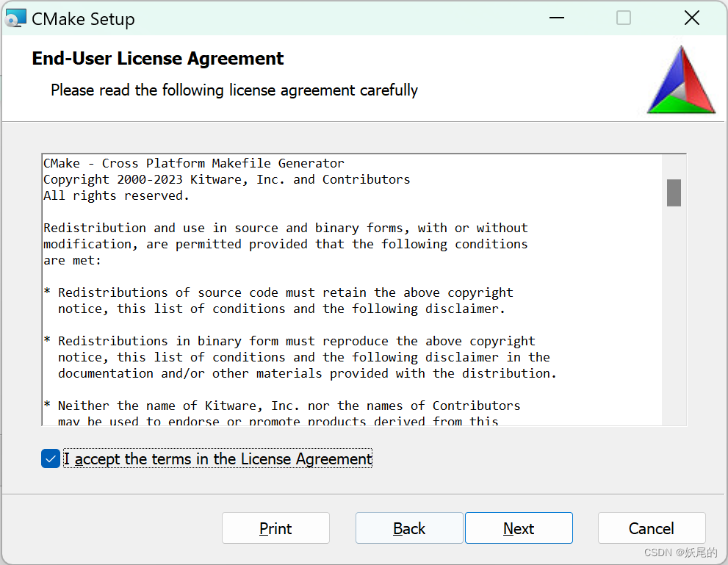Minimize the CMake Setup window
The height and width of the screenshot is (565, 728).
click(557, 18)
